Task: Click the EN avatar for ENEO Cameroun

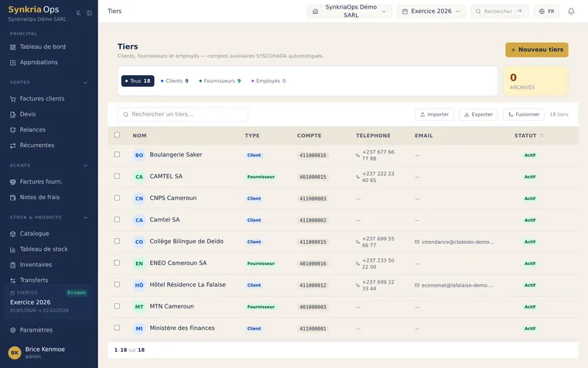Action: point(139,263)
